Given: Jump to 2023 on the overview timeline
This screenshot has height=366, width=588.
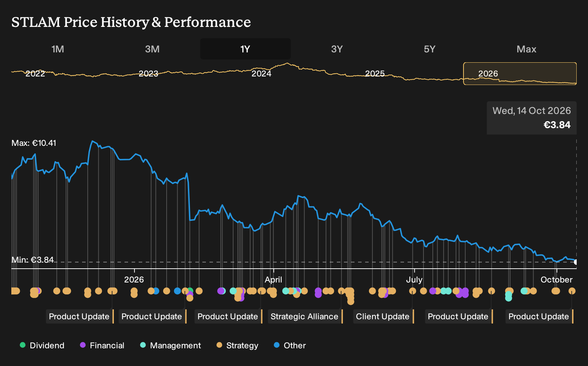Looking at the screenshot, I should coord(148,74).
